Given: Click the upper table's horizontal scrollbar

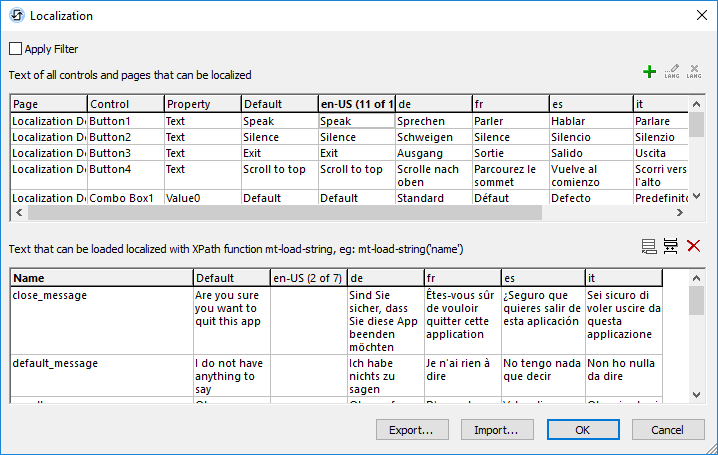Looking at the screenshot, I should [x=285, y=213].
